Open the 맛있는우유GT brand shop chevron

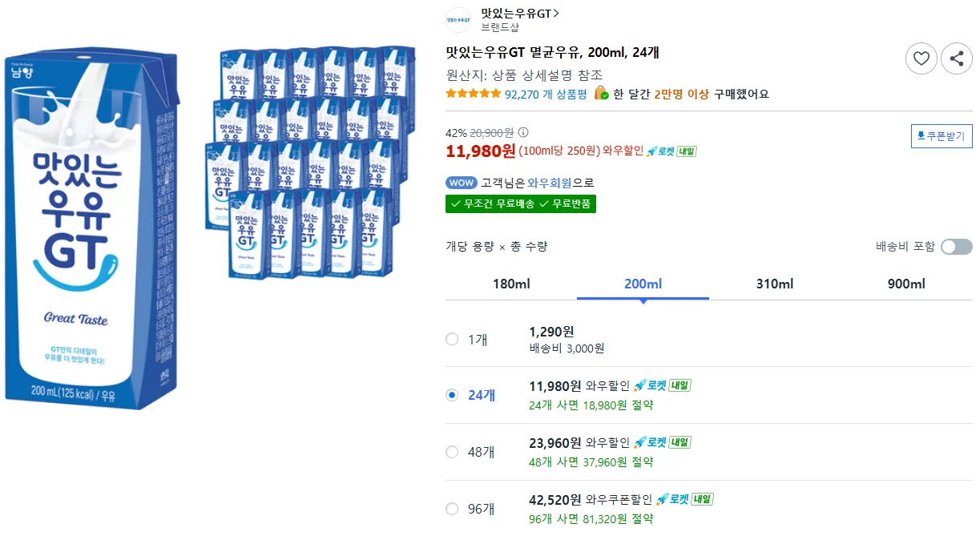click(556, 14)
